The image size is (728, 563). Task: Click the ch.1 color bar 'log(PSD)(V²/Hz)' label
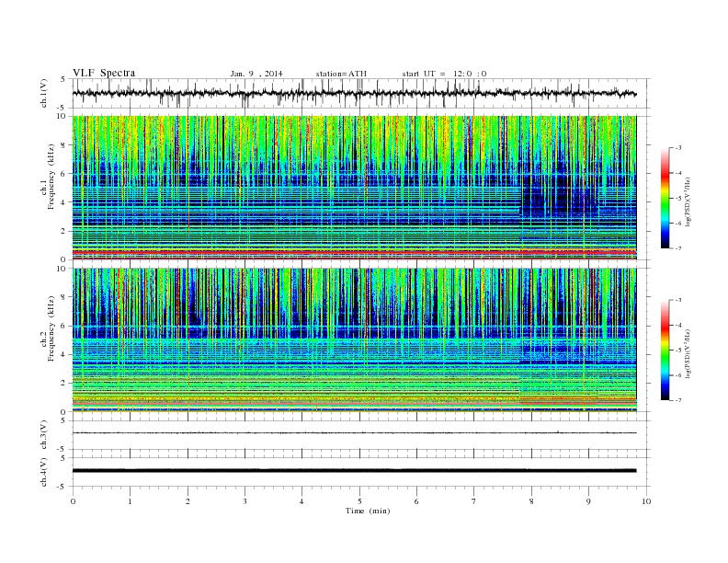pos(687,201)
